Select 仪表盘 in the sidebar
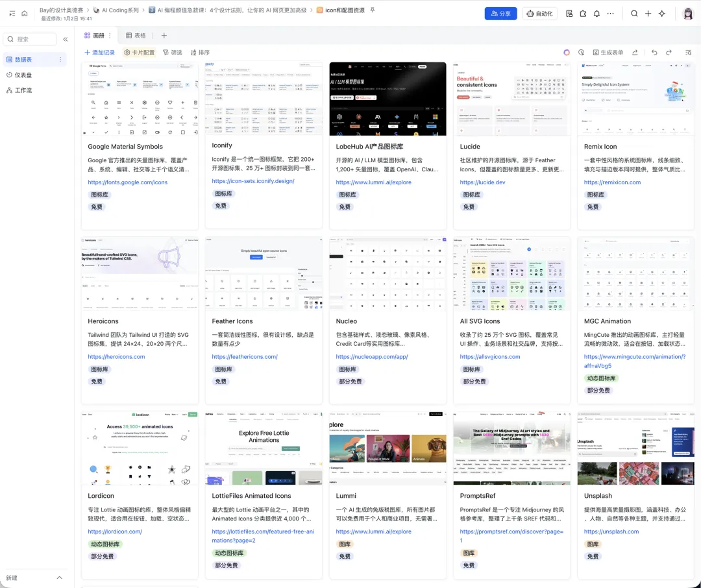 (23, 75)
